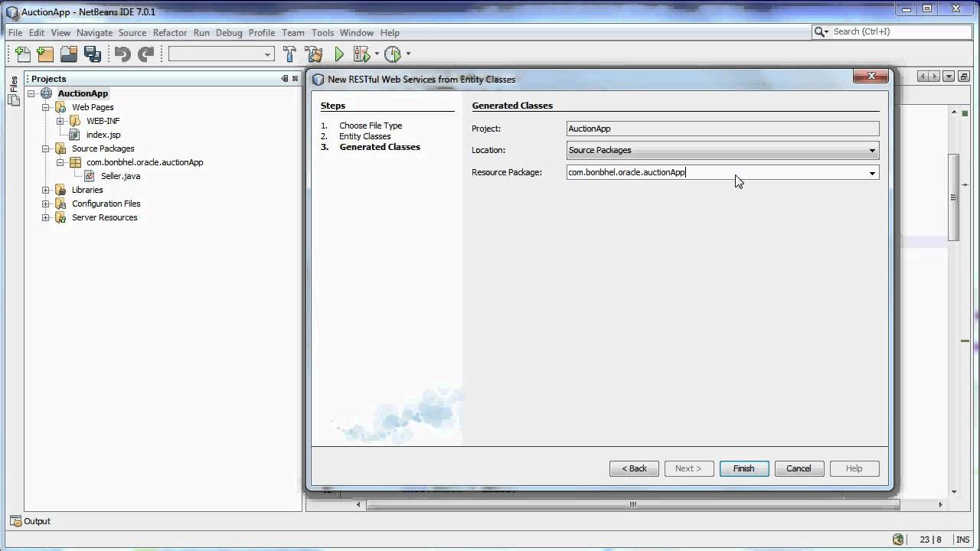The image size is (980, 551).
Task: Click the index.jsp file icon
Action: coord(74,135)
